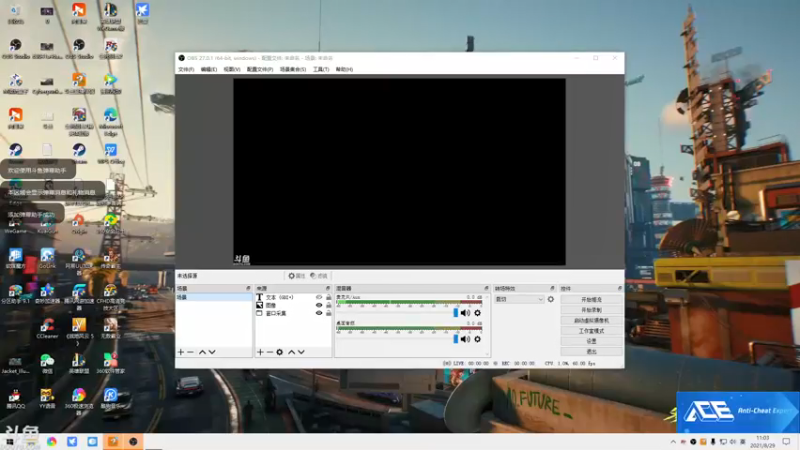
Task: Add a new scene with the plus icon
Action: point(181,352)
